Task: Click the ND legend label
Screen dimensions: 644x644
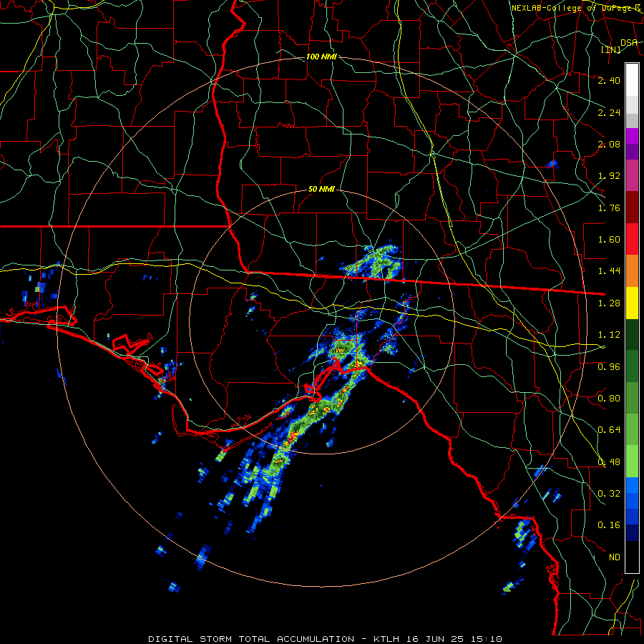Action: 615,557
